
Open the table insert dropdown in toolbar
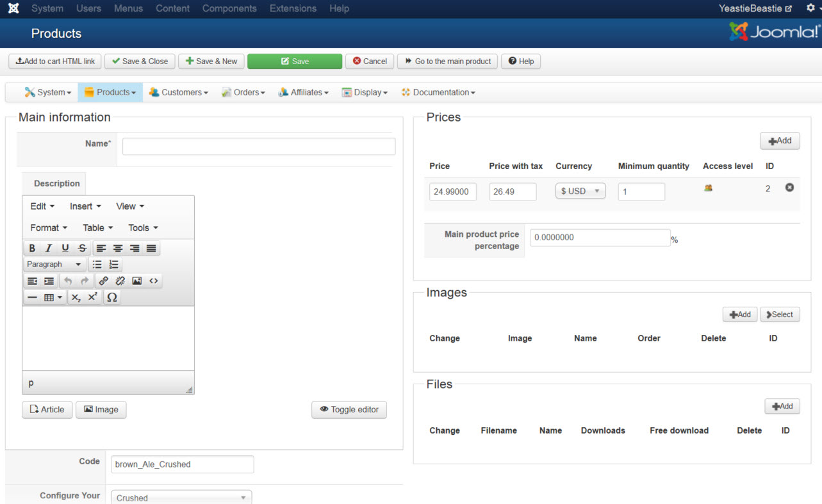(53, 298)
